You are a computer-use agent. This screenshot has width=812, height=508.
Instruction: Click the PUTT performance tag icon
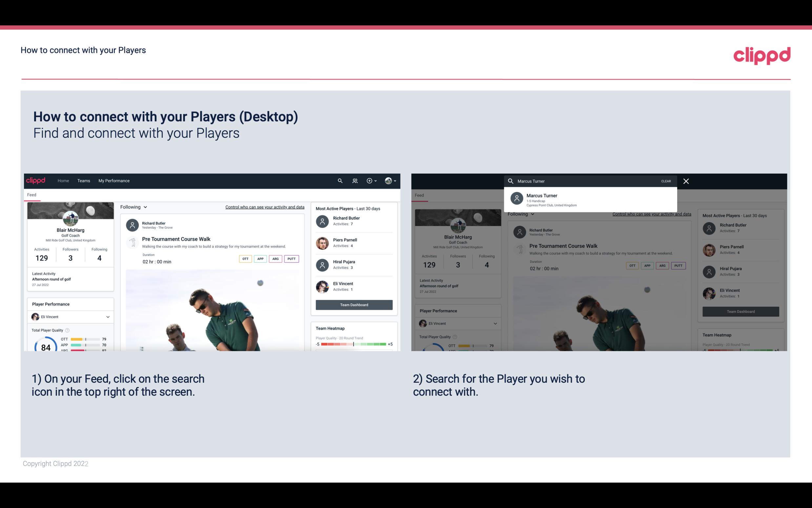[292, 259]
